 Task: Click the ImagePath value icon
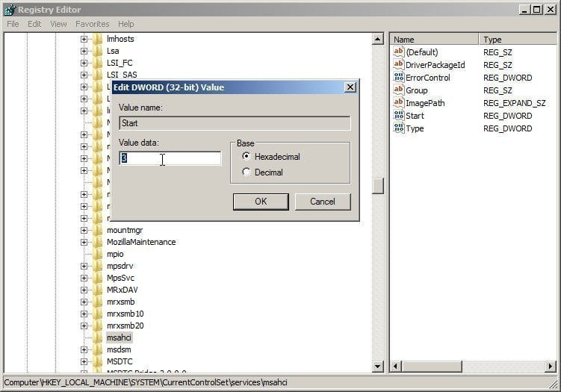[398, 103]
